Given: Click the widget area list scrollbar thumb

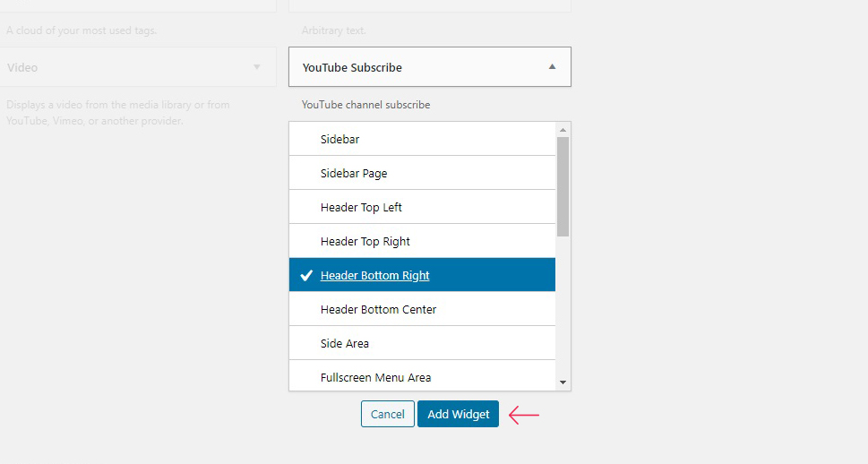Looking at the screenshot, I should [x=563, y=186].
